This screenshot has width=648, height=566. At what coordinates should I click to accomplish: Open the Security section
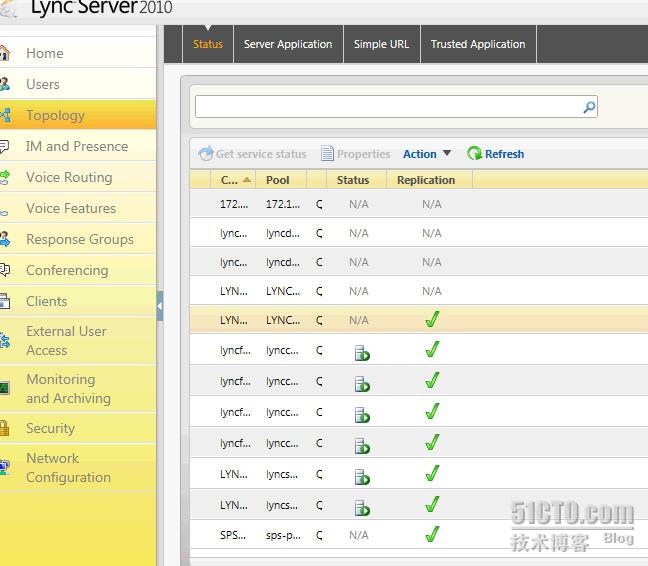click(x=50, y=428)
